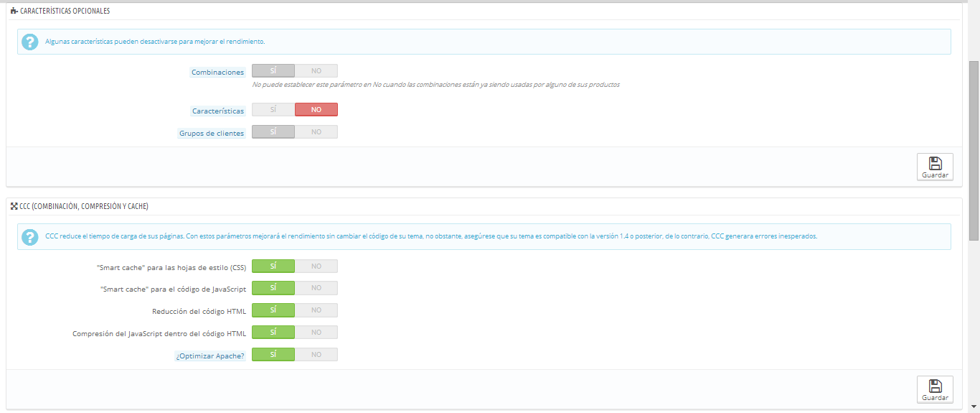Set Características to NO

(316, 110)
